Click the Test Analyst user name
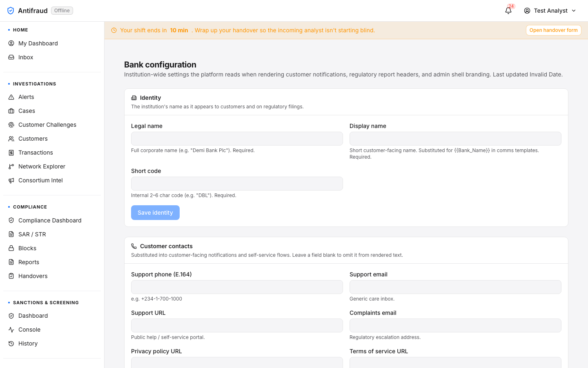588x368 pixels. [x=550, y=11]
